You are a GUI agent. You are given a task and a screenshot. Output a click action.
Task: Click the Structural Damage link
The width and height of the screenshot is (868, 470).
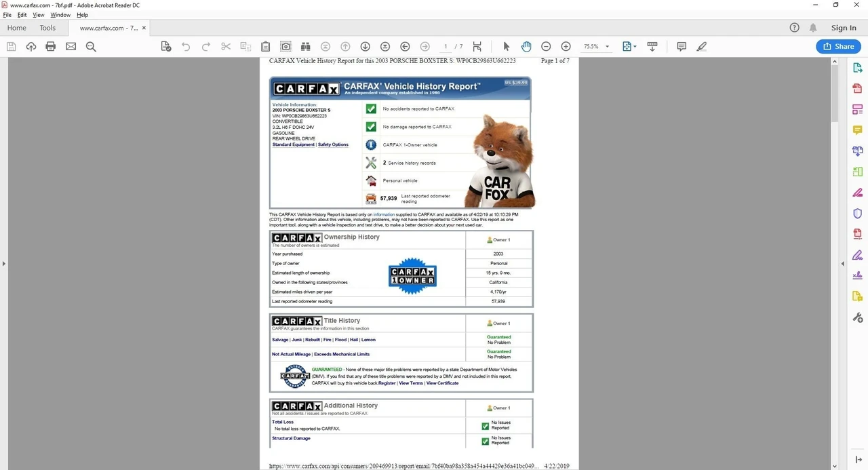pyautogui.click(x=291, y=438)
